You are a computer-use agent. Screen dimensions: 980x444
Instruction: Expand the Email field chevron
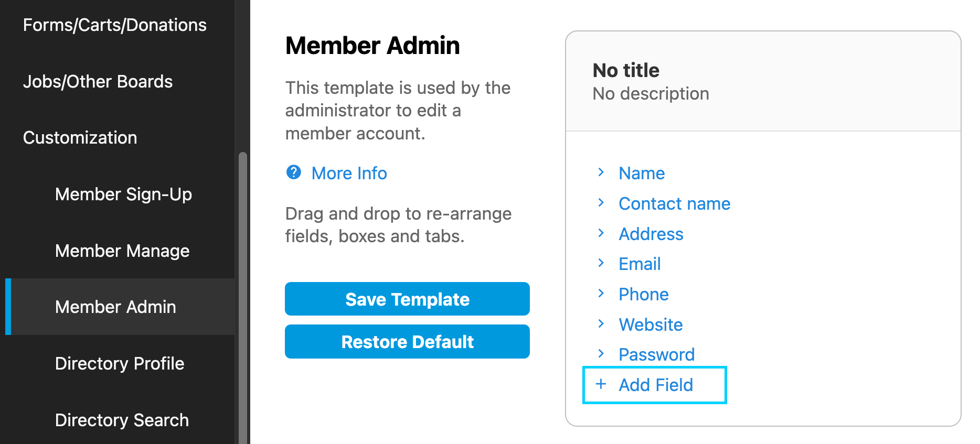[601, 263]
